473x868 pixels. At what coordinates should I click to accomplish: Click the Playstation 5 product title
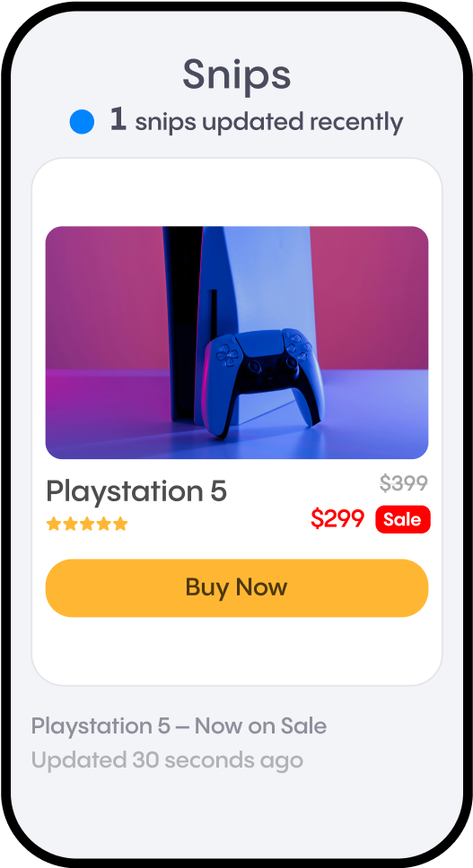(x=136, y=491)
